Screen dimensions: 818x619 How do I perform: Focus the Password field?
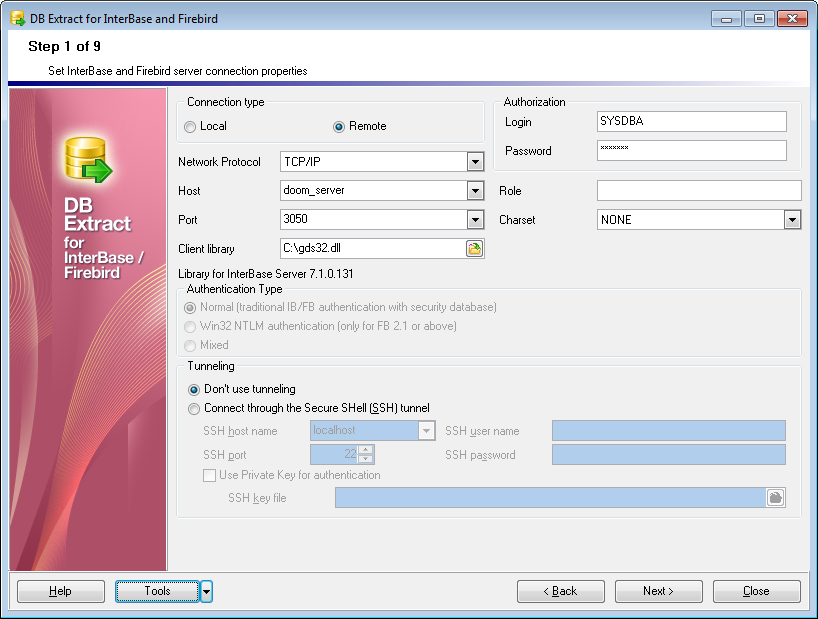click(x=692, y=151)
